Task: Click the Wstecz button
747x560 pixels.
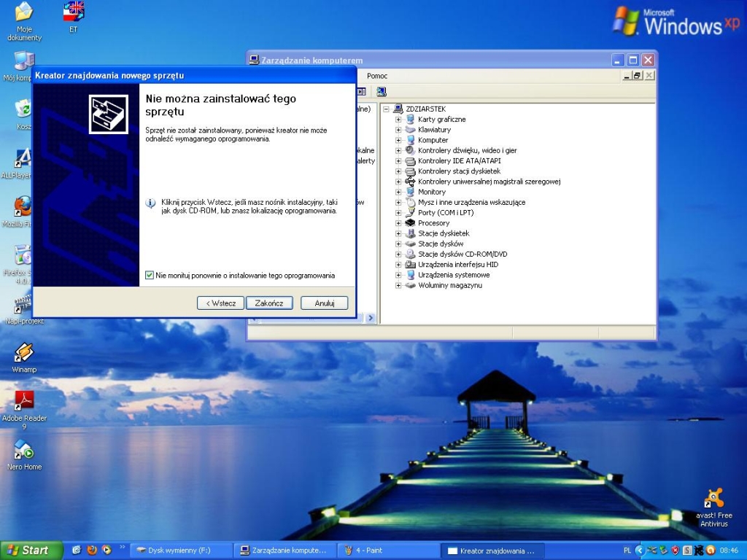Action: tap(220, 303)
